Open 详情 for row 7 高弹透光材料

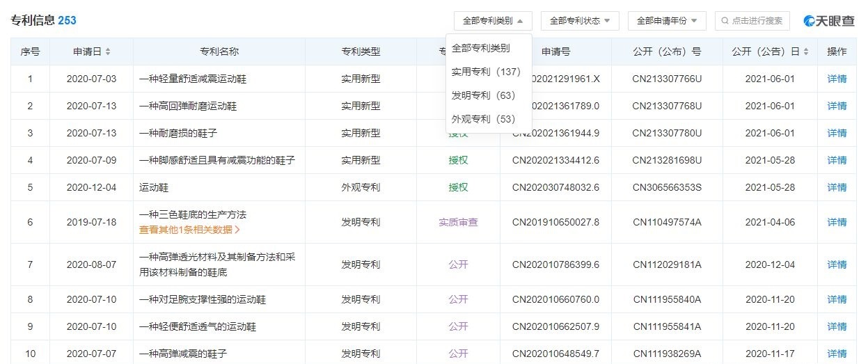point(837,264)
